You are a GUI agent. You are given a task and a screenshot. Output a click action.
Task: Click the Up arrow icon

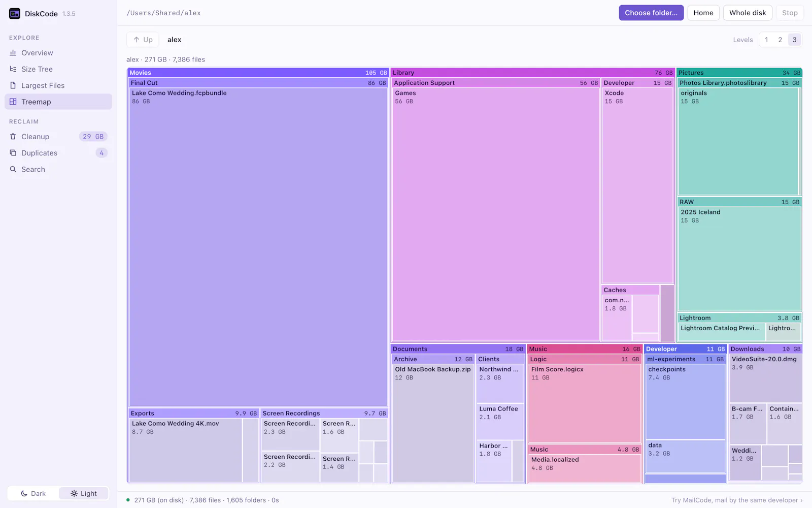137,40
